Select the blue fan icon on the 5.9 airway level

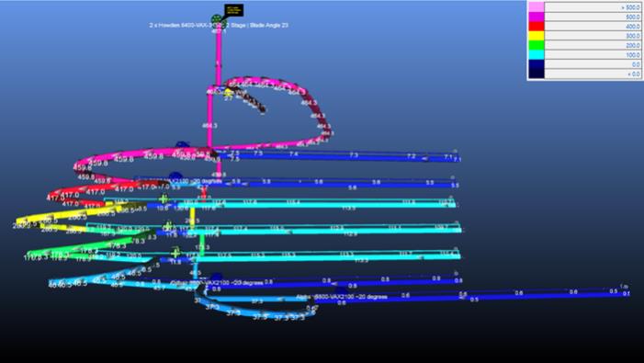pos(175,176)
